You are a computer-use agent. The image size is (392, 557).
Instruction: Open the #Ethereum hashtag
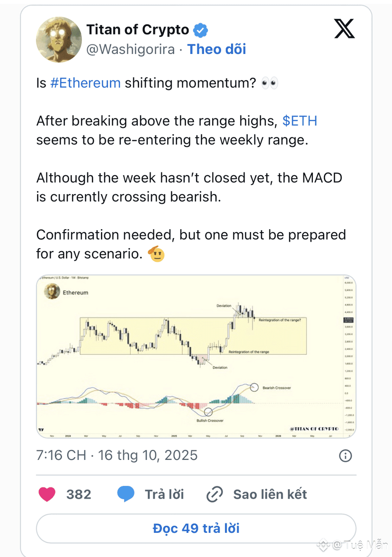(x=85, y=83)
